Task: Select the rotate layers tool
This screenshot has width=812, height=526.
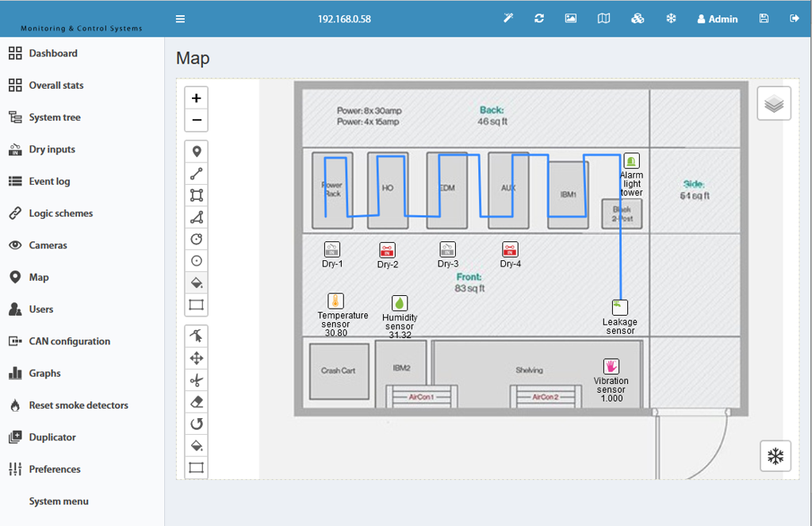Action: pos(197,424)
